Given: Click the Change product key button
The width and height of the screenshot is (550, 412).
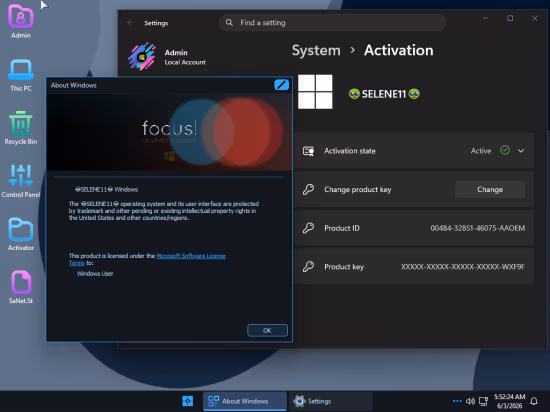Looking at the screenshot, I should pyautogui.click(x=490, y=189).
